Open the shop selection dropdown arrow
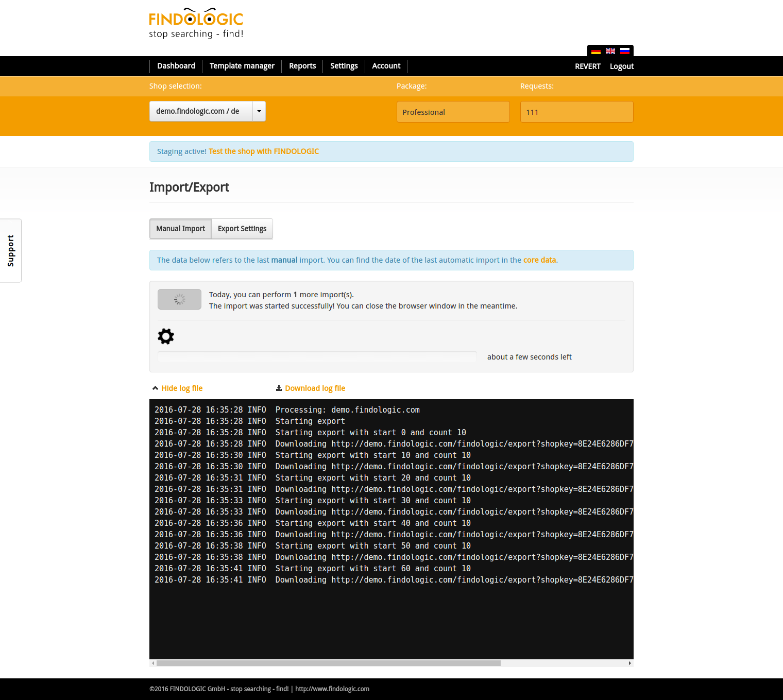Viewport: 783px width, 700px height. (x=259, y=111)
